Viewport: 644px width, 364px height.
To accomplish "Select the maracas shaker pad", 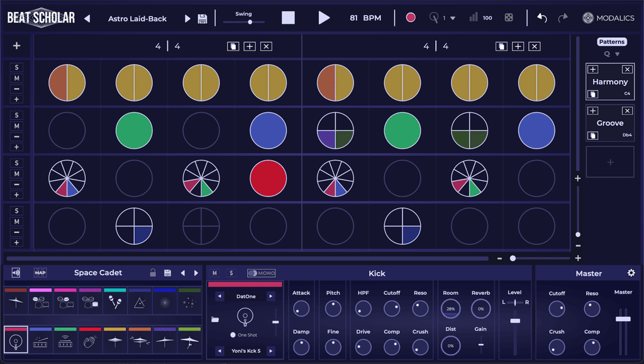I will click(x=115, y=303).
